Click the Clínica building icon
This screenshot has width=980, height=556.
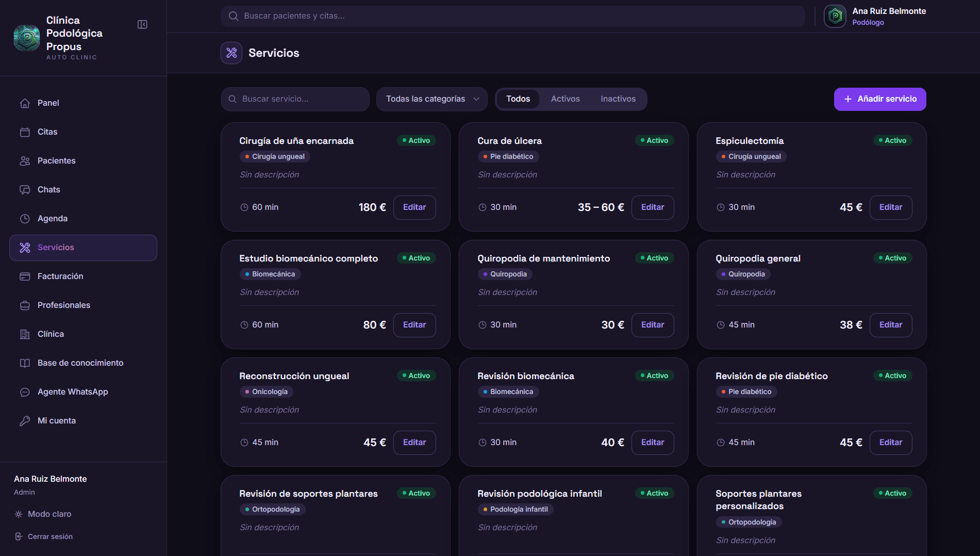pyautogui.click(x=25, y=334)
